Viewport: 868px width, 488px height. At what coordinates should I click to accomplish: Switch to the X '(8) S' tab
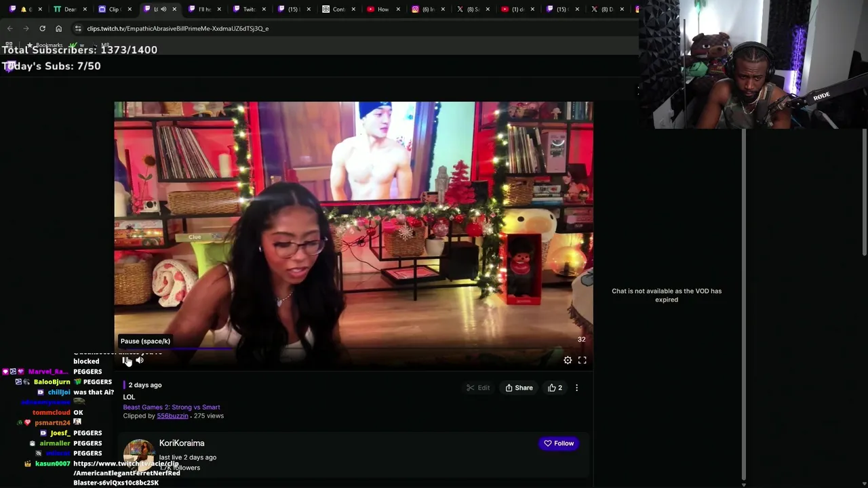pyautogui.click(x=472, y=9)
